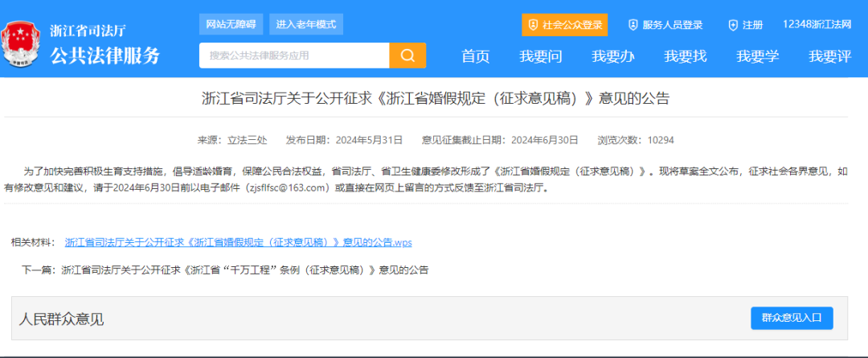The image size is (868, 358).
Task: Click the orange magnifier search icon
Action: coord(407,56)
